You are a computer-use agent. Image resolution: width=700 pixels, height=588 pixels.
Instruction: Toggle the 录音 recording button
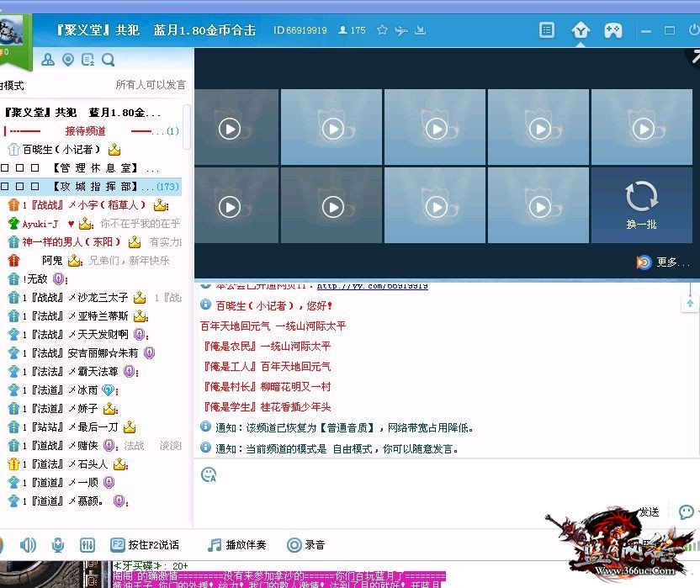tap(306, 545)
